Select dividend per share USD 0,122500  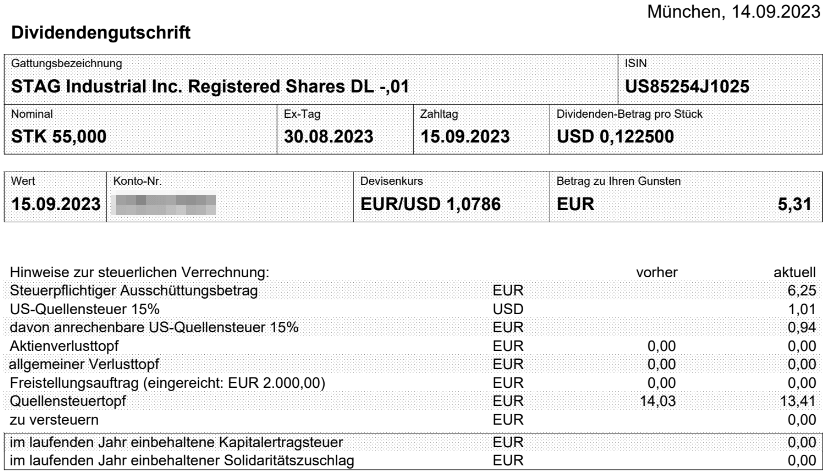[615, 137]
